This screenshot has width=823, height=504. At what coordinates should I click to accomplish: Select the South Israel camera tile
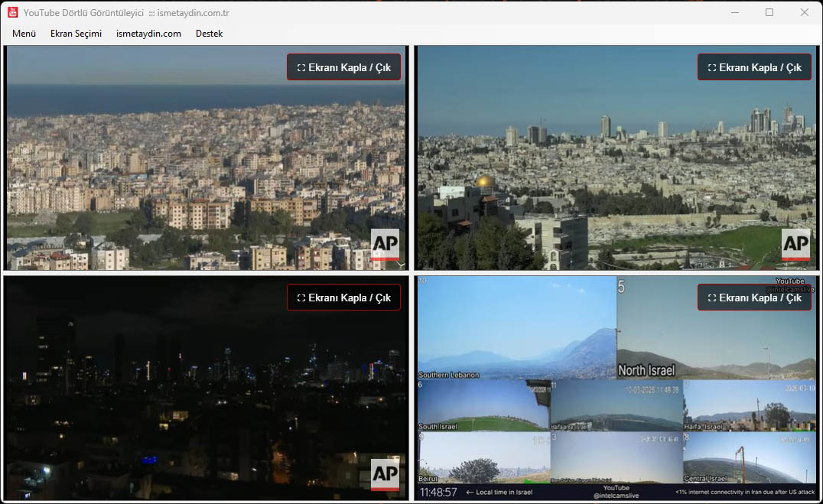(483, 405)
